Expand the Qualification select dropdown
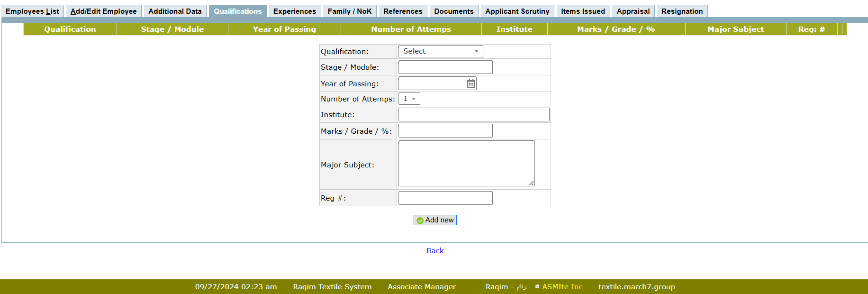Image resolution: width=868 pixels, height=294 pixels. click(x=440, y=51)
